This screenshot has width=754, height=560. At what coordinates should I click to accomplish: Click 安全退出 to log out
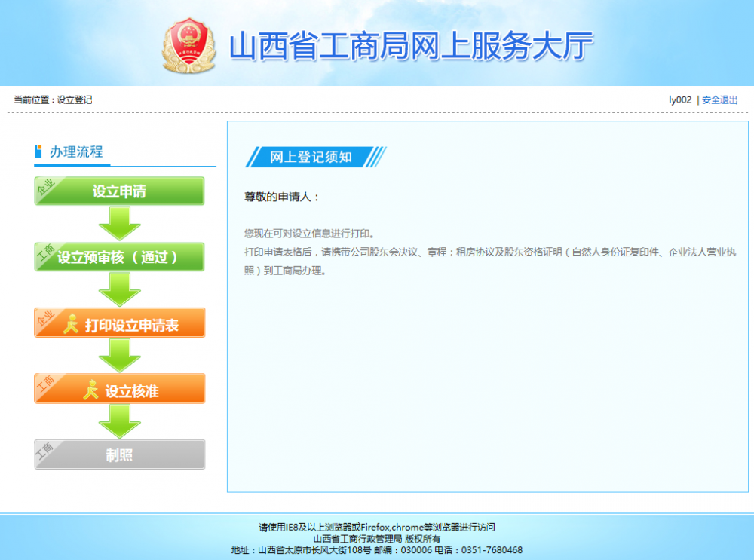coord(719,99)
